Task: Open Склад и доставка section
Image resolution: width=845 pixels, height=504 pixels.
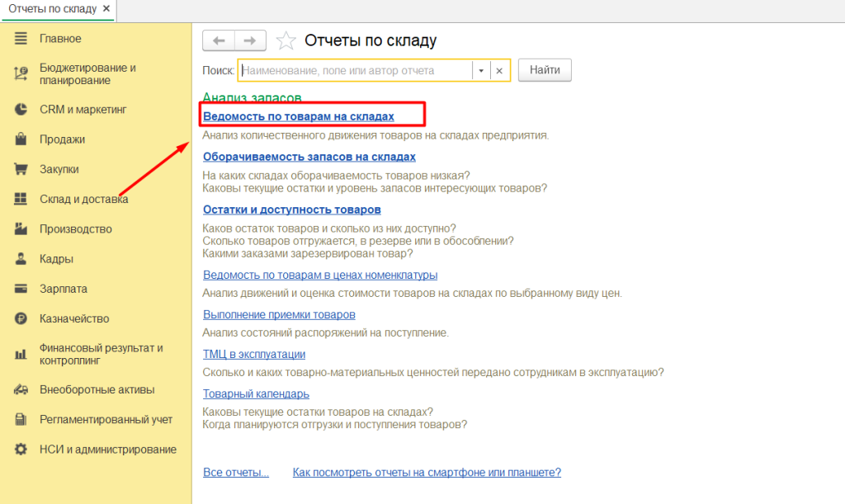Action: (x=83, y=199)
